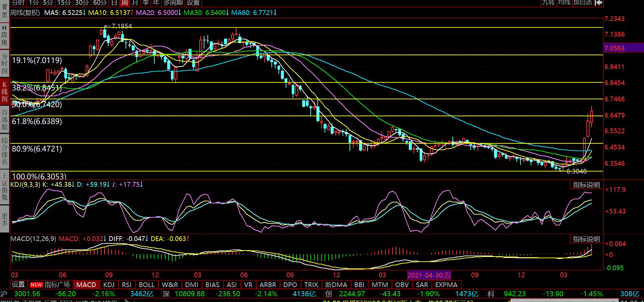This screenshot has width=644, height=302.
Task: Click the 周线(复权) chart title label
Action: click(25, 13)
